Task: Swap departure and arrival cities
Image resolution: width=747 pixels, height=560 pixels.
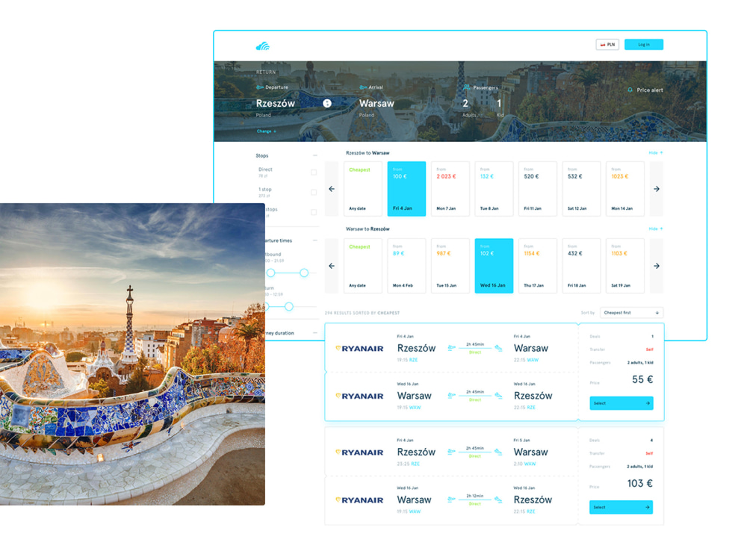Action: pyautogui.click(x=327, y=103)
